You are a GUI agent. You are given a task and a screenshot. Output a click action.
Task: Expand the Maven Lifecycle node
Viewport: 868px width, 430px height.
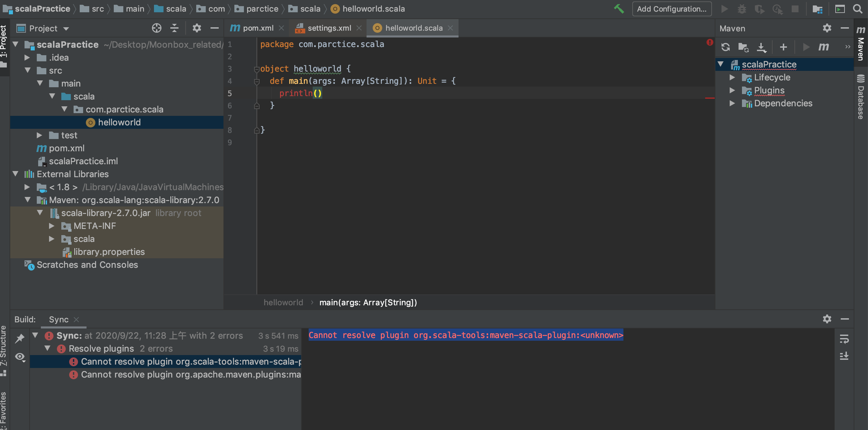pyautogui.click(x=732, y=77)
